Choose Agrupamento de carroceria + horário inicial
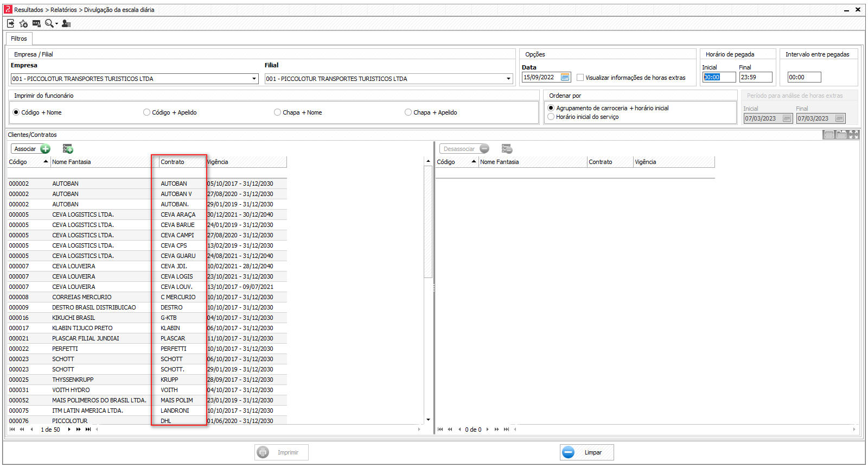The width and height of the screenshot is (868, 467). coord(551,108)
